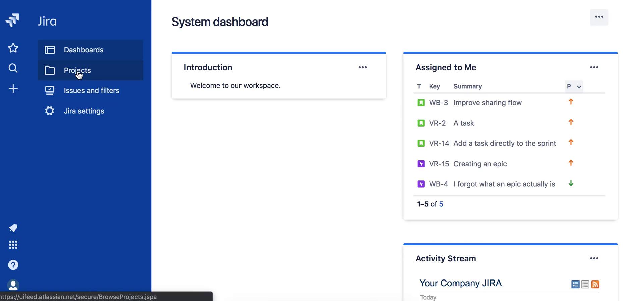This screenshot has width=644, height=301.
Task: Open Introduction gadget options menu
Action: [362, 67]
